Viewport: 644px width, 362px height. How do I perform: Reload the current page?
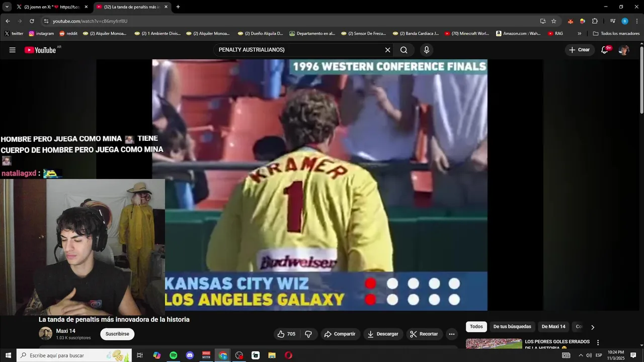click(32, 21)
